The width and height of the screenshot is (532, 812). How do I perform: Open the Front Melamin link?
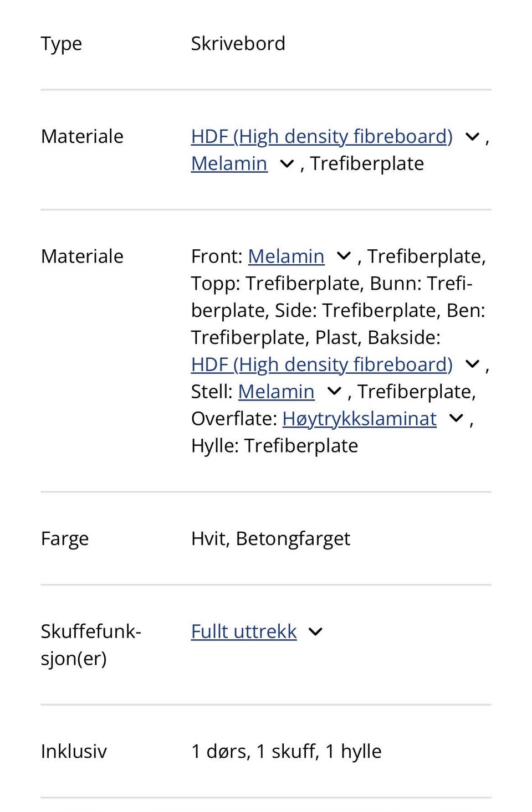tap(287, 256)
